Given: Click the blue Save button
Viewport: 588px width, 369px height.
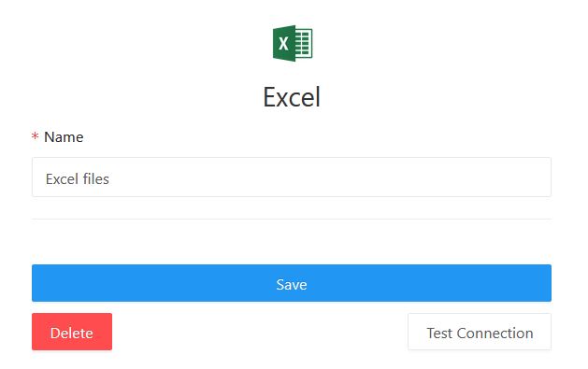Looking at the screenshot, I should (292, 283).
